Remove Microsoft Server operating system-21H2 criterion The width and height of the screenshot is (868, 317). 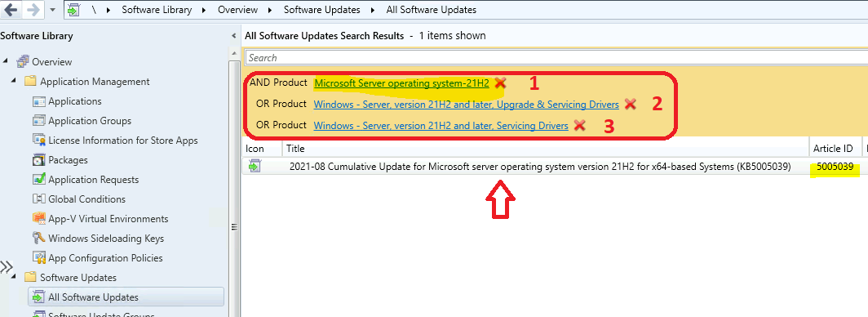pyautogui.click(x=500, y=83)
